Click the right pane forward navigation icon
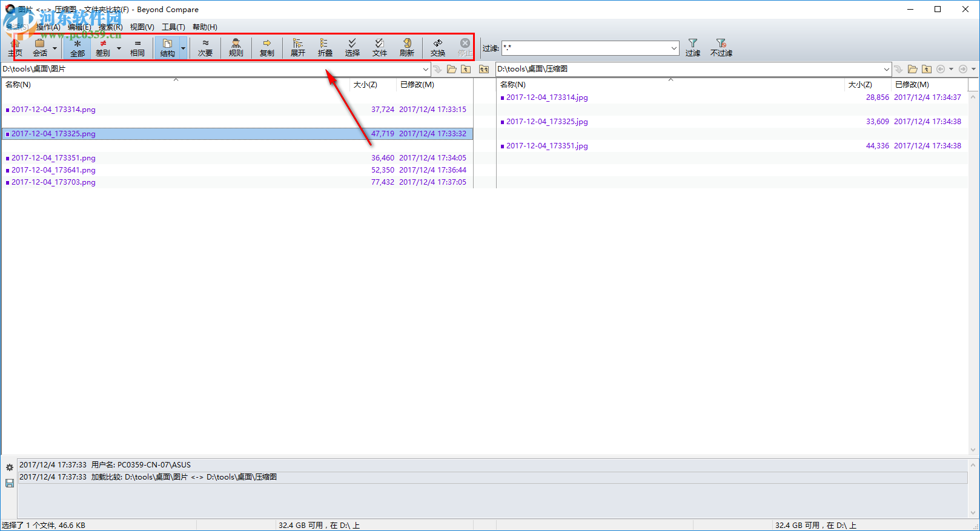 click(x=963, y=69)
